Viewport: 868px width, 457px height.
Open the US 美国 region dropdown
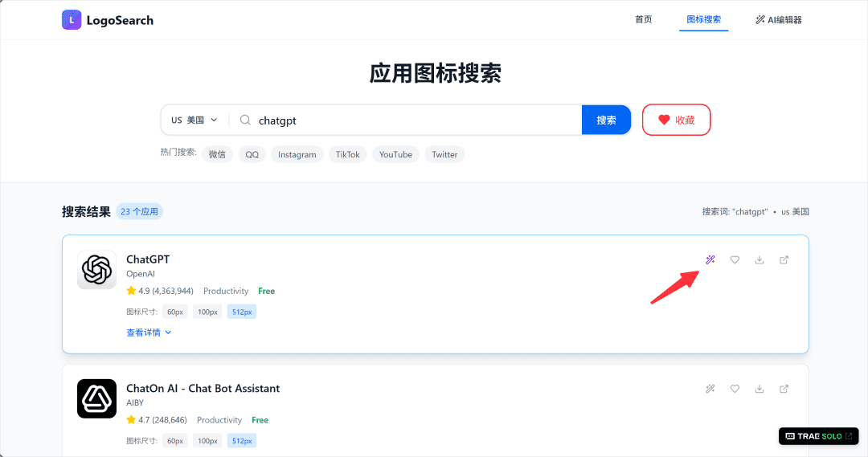(194, 120)
